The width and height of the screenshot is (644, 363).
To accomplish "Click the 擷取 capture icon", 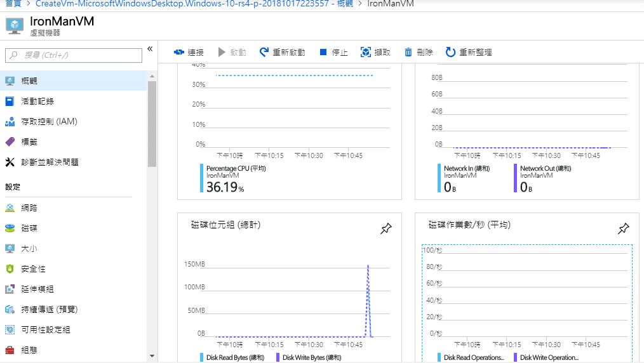I will (366, 52).
